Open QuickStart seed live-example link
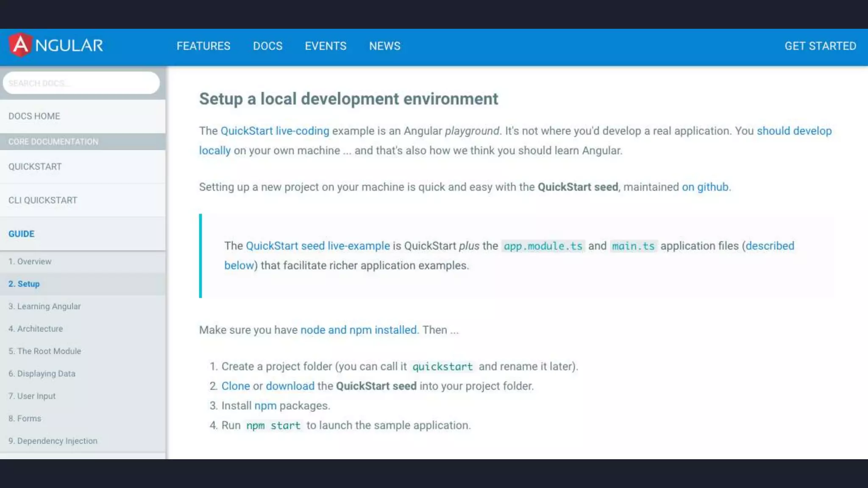Image resolution: width=868 pixels, height=488 pixels. click(x=317, y=246)
